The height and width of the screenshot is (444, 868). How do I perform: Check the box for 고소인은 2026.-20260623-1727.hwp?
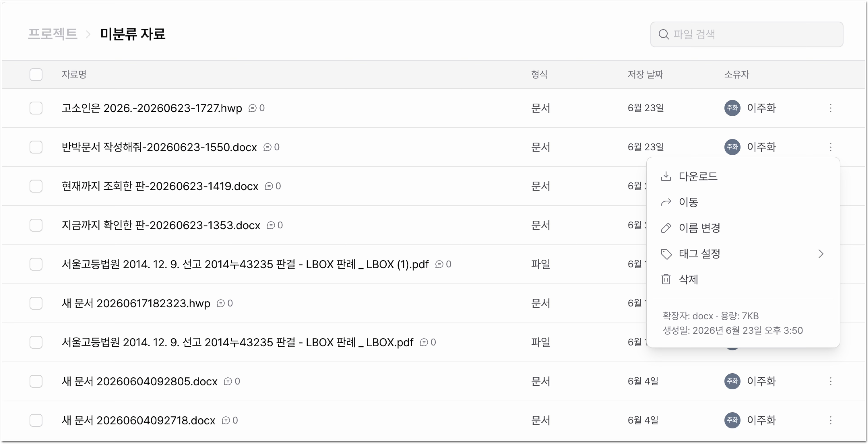tap(36, 108)
